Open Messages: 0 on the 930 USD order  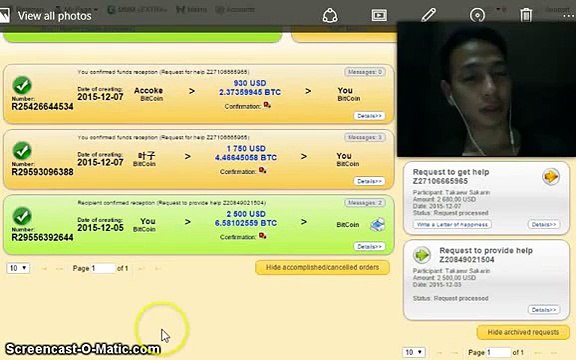(x=364, y=72)
